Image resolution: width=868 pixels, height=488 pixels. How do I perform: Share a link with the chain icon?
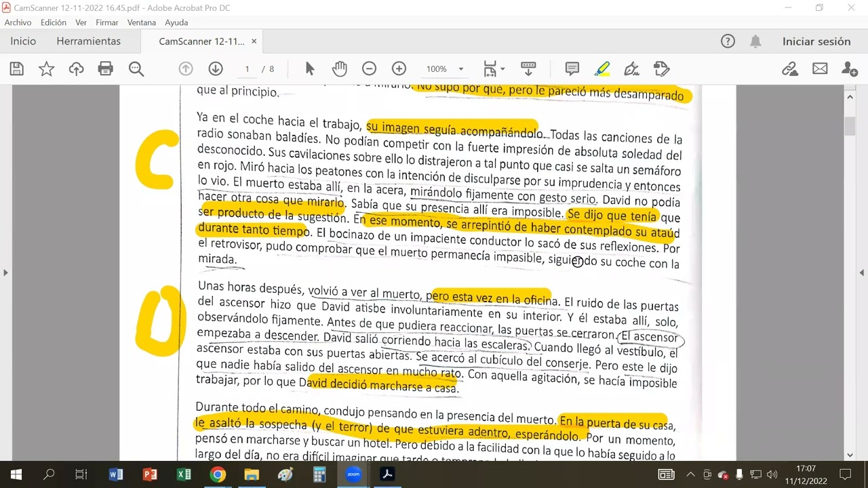click(x=789, y=68)
